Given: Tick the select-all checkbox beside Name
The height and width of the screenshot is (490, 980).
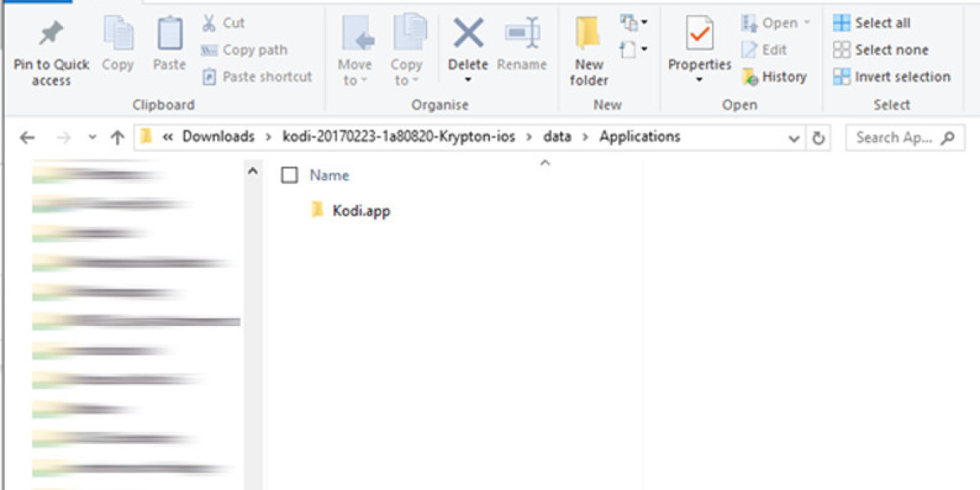Looking at the screenshot, I should (x=289, y=176).
